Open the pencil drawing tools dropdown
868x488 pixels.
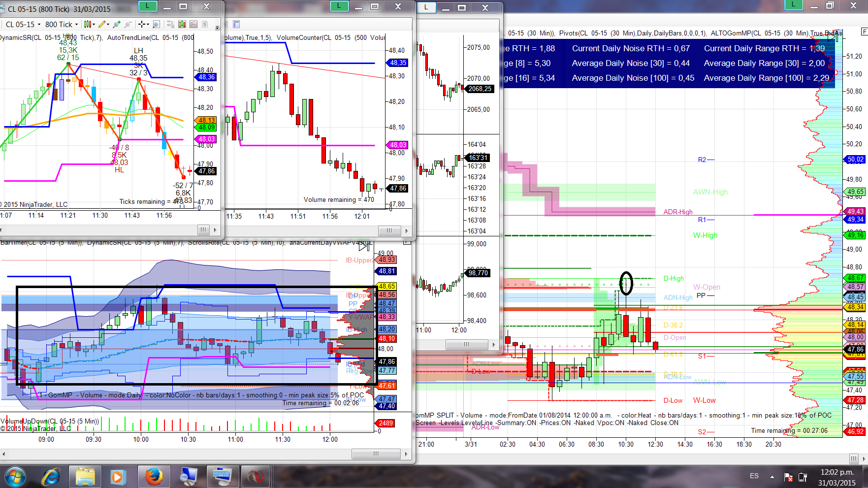pos(103,24)
